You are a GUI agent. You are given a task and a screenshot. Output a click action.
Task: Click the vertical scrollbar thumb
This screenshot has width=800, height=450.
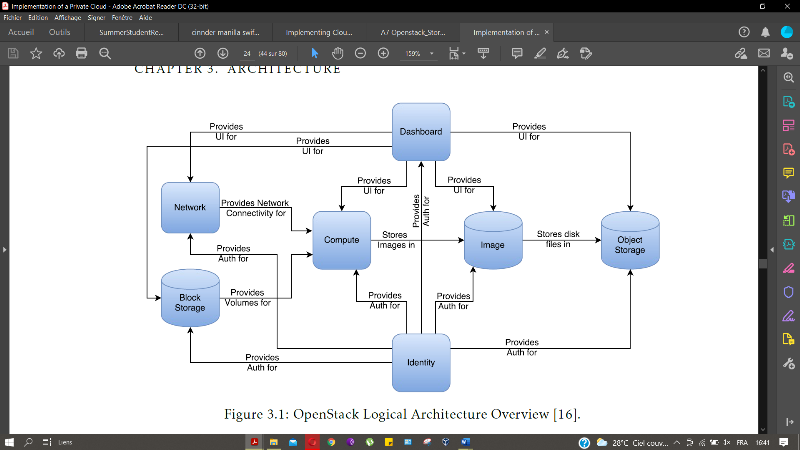[763, 262]
